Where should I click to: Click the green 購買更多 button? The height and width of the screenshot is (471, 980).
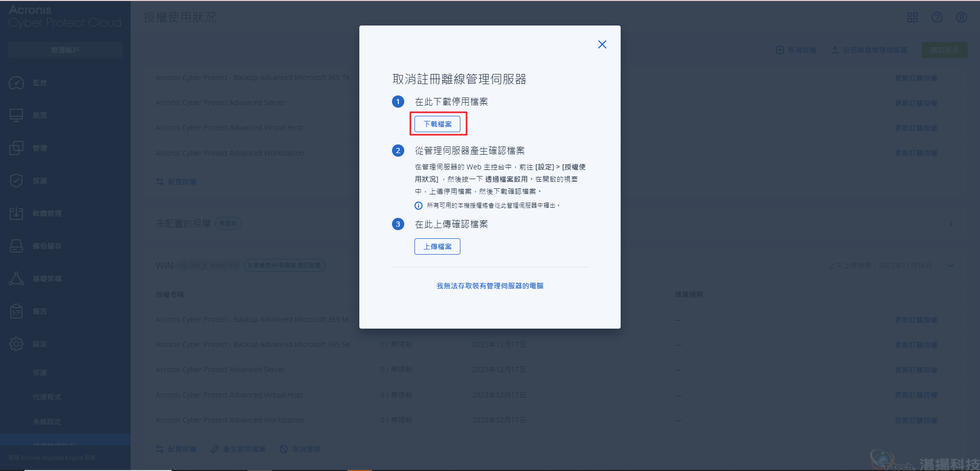pos(944,50)
